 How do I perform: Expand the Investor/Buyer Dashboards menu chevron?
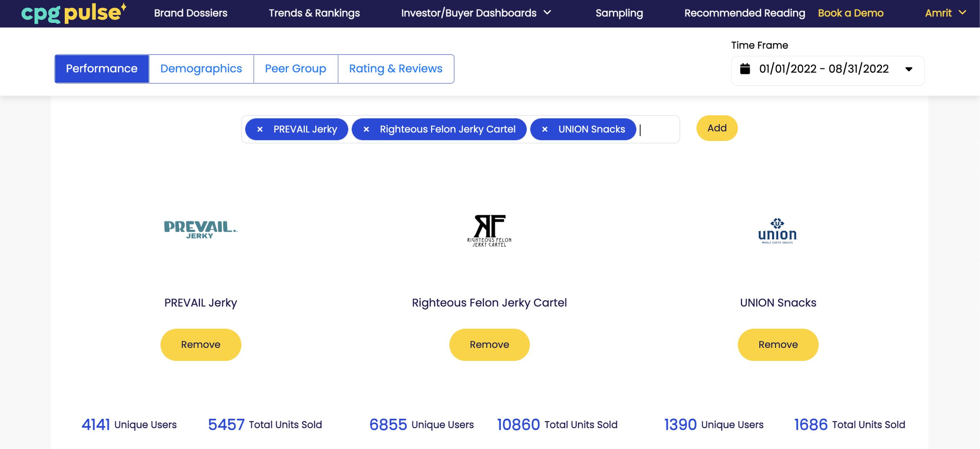[547, 13]
